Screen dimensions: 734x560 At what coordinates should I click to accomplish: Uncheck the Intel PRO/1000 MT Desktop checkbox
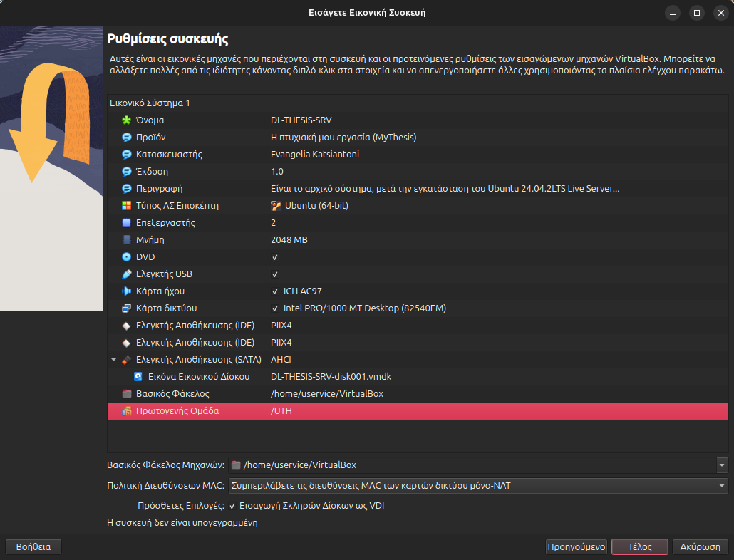tap(275, 308)
